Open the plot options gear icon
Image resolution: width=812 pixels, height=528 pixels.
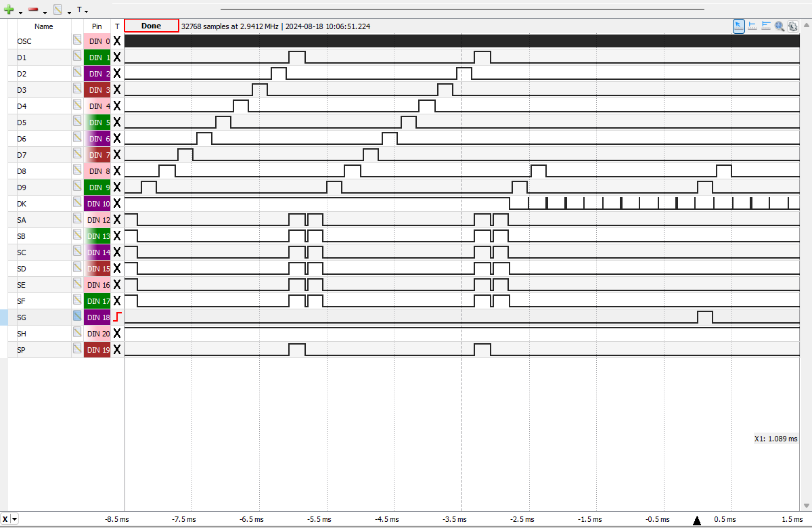point(792,26)
